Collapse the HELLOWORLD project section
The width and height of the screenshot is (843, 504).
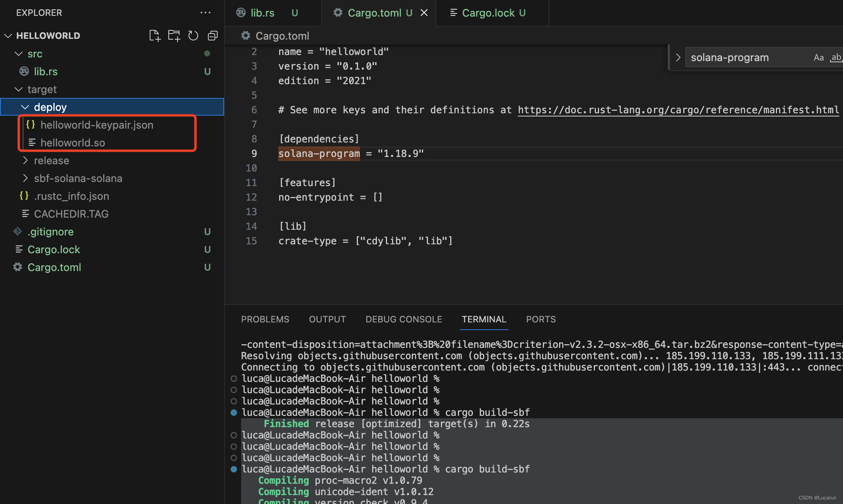point(48,36)
